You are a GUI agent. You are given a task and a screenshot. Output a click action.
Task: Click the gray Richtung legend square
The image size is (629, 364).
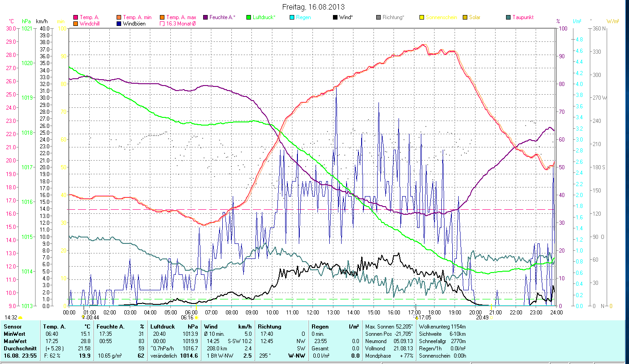[378, 17]
